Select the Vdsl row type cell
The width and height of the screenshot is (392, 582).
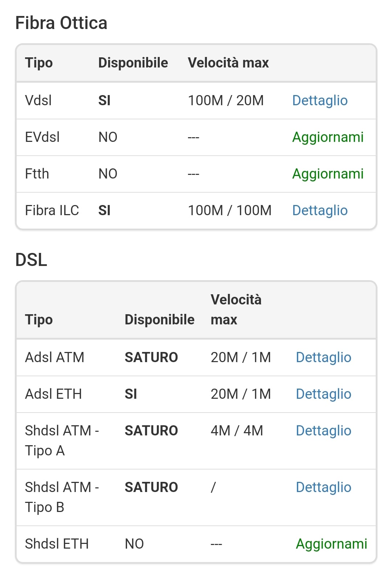(x=38, y=101)
